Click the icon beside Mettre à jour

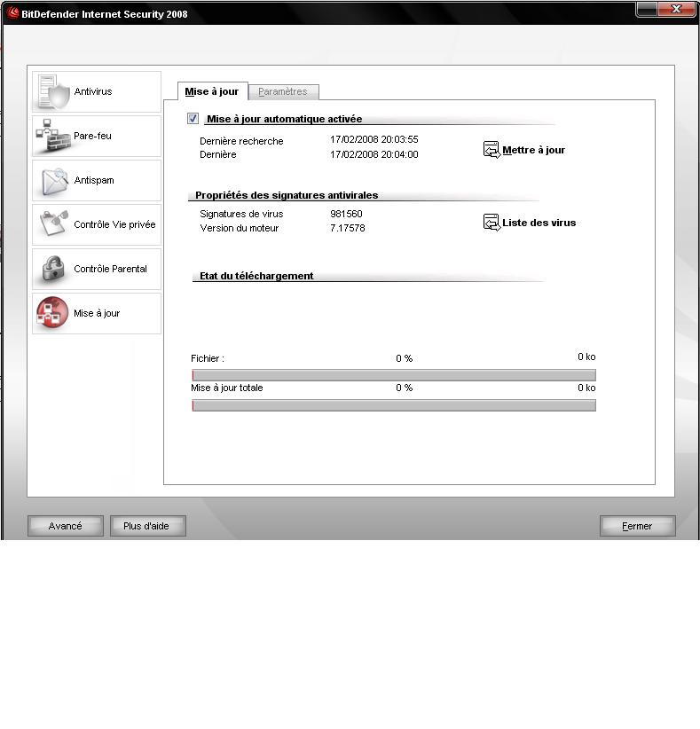[x=492, y=150]
